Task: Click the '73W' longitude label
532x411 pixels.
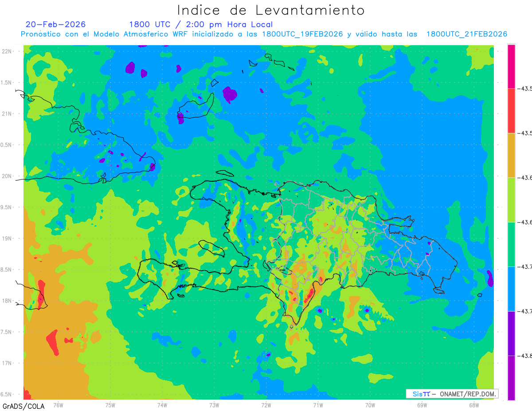Action: (x=214, y=405)
